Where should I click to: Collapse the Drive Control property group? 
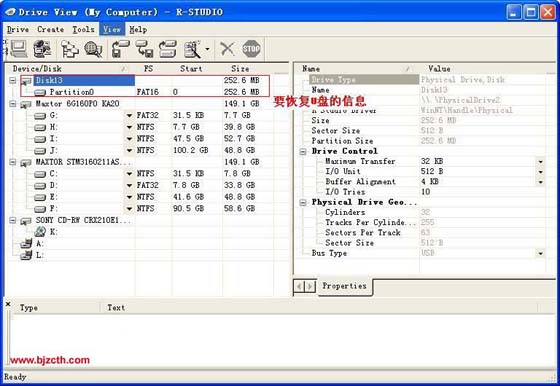[x=303, y=151]
